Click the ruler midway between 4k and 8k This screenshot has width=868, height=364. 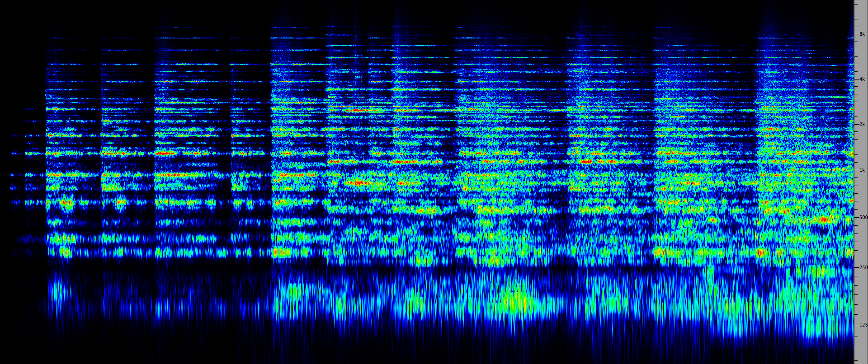(861, 57)
